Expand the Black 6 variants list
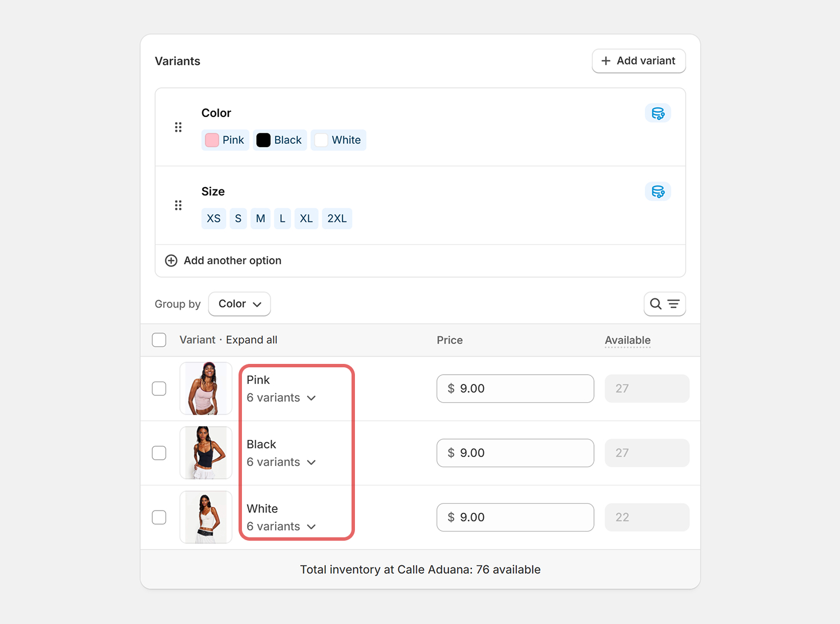840x624 pixels. pyautogui.click(x=281, y=463)
